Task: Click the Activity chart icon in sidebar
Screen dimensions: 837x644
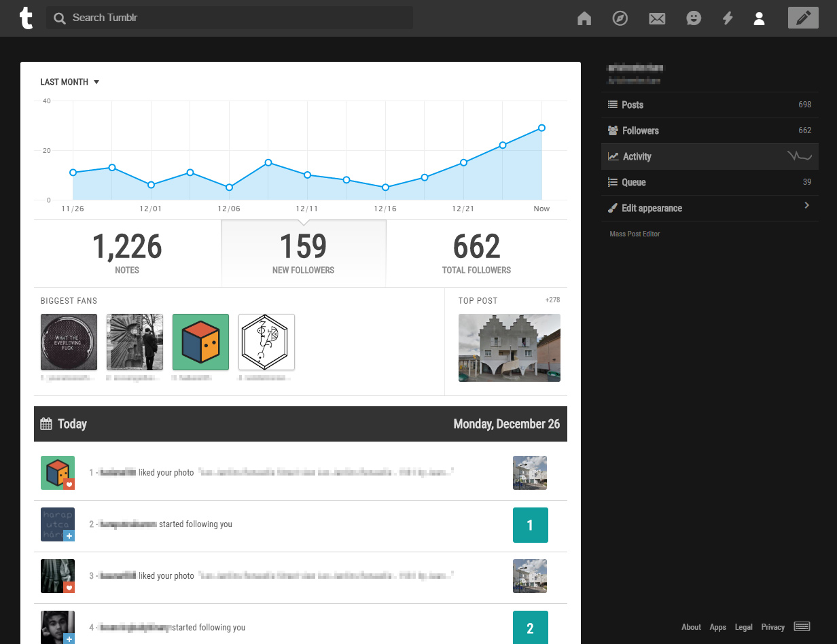Action: [x=613, y=156]
